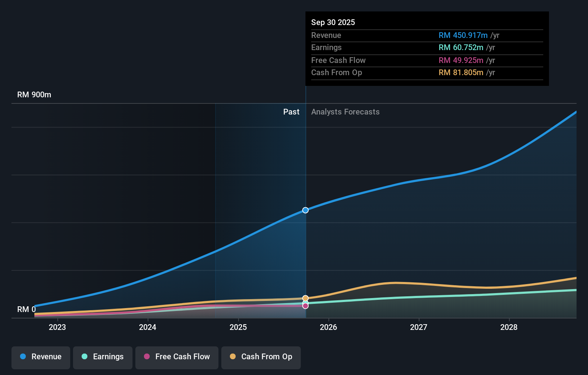Click the Past section label
Image resolution: width=588 pixels, height=375 pixels.
tap(291, 112)
